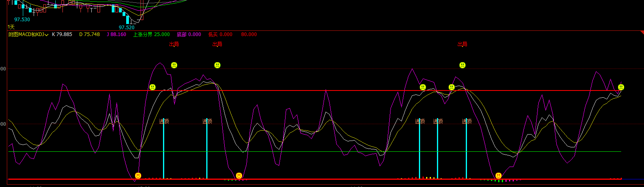
Task: Click the rightmost smiley face buy marker
Action: 499,176
